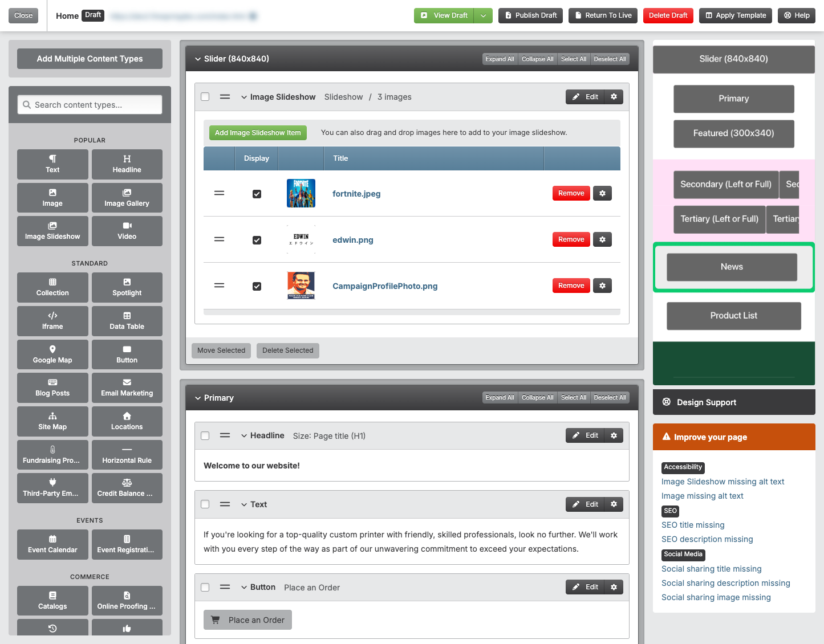Click the Email Marketing content type
824x644 pixels.
point(127,388)
